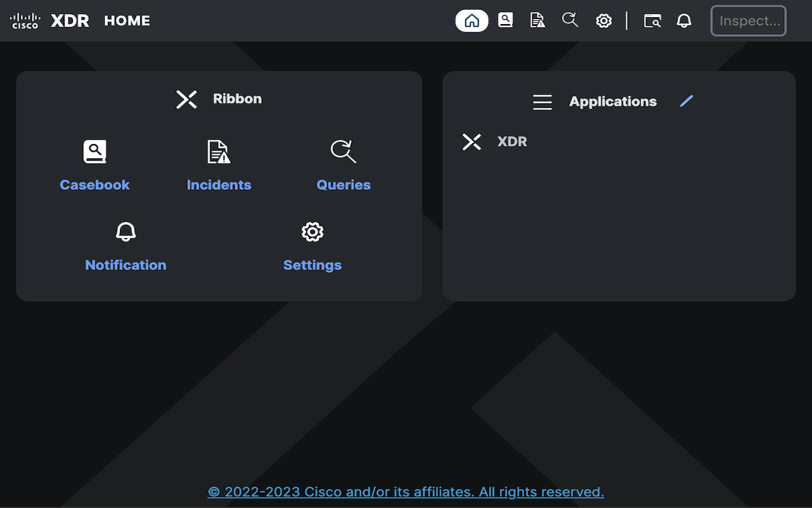Open the Incidents link
The height and width of the screenshot is (508, 812).
pos(219,185)
